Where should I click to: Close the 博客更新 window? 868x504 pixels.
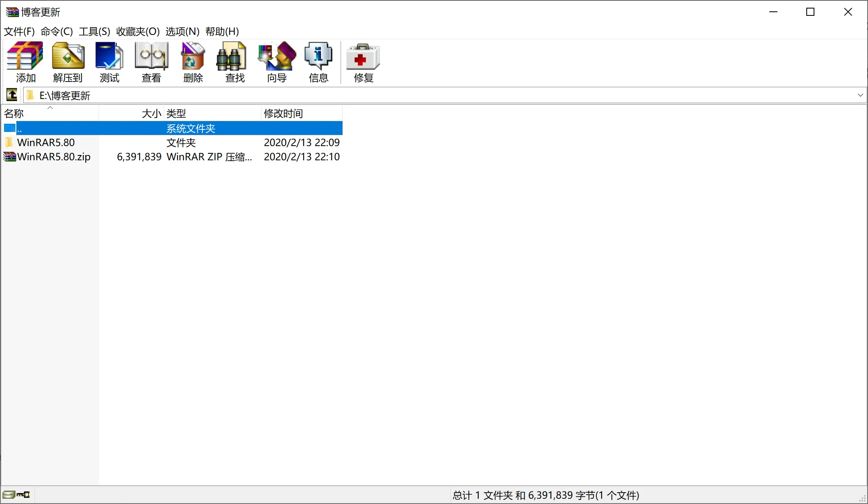pyautogui.click(x=848, y=12)
